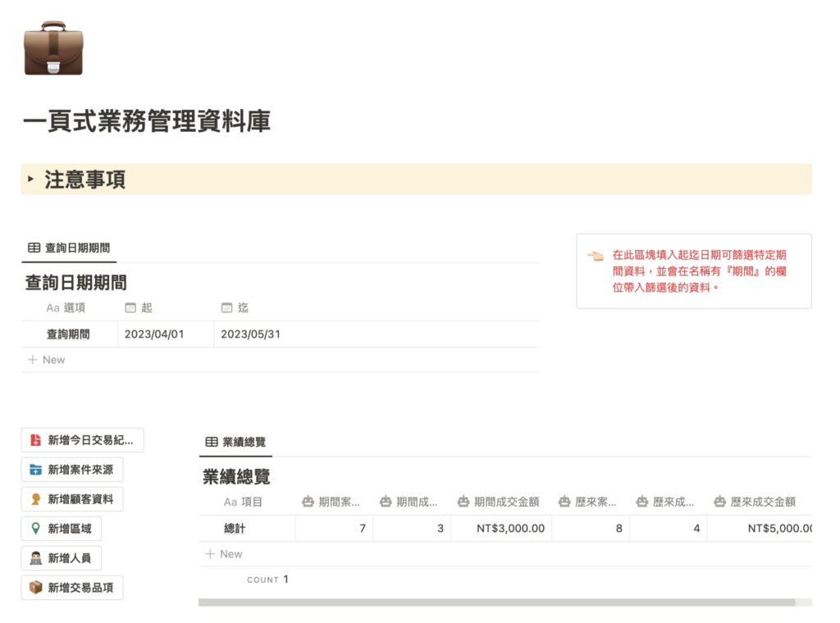The width and height of the screenshot is (840, 623).
Task: Open the 查詢日期期間 table view tab
Action: pyautogui.click(x=69, y=248)
